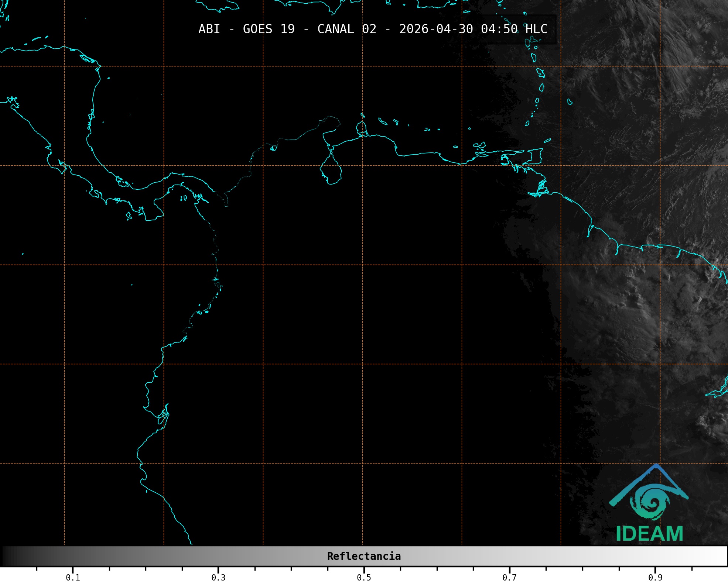Click the Barbados island outline east of the Antilles
728x582 pixels.
[570, 102]
